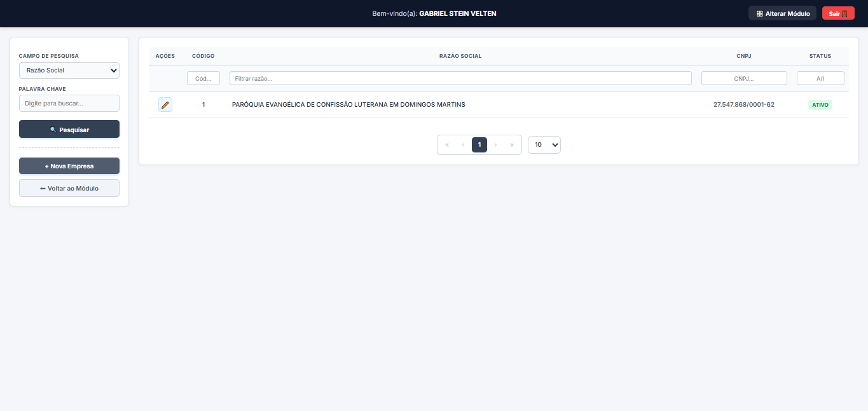The image size is (868, 411).
Task: Go to the first page of results
Action: [447, 145]
